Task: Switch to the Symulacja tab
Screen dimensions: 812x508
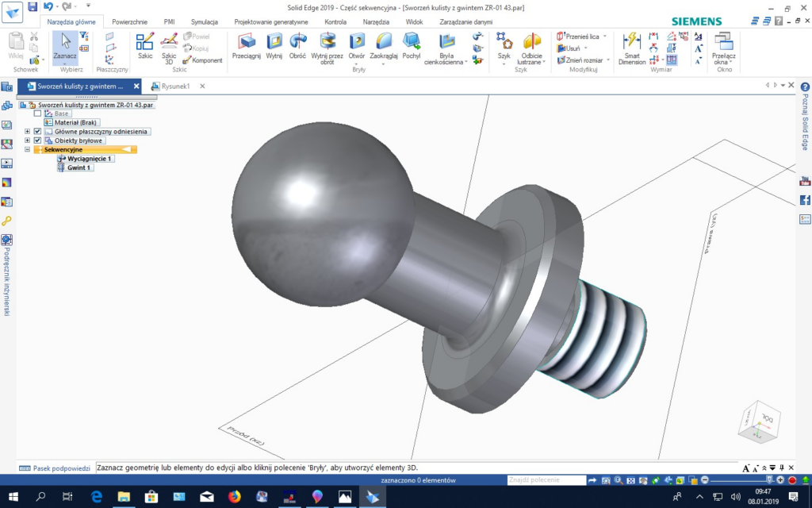Action: coord(204,21)
